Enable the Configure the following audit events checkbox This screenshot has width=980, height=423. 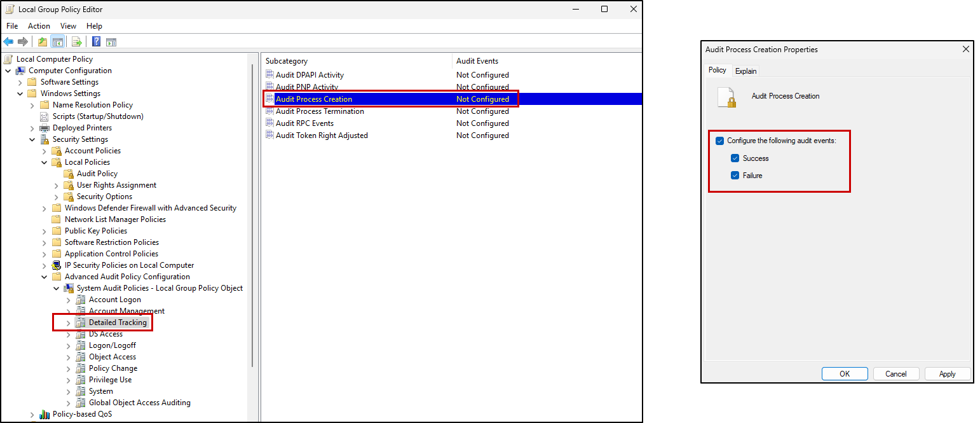click(719, 142)
